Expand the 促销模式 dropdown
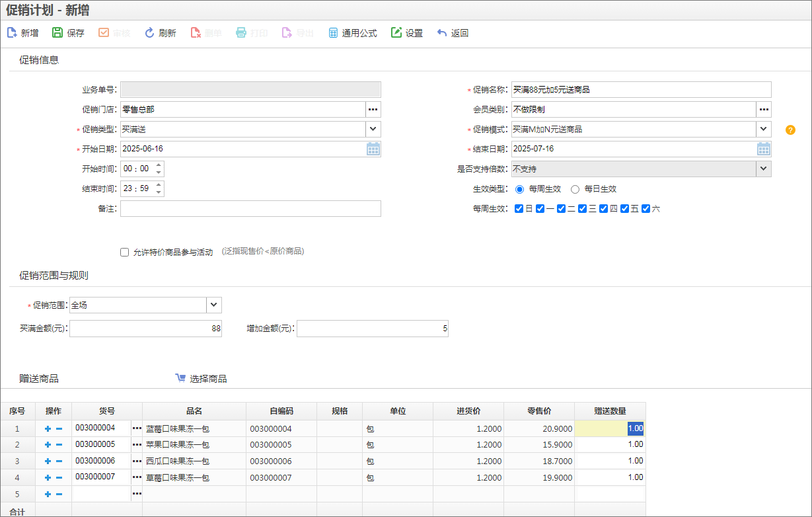Screen dimensions: 812x517 (764, 130)
